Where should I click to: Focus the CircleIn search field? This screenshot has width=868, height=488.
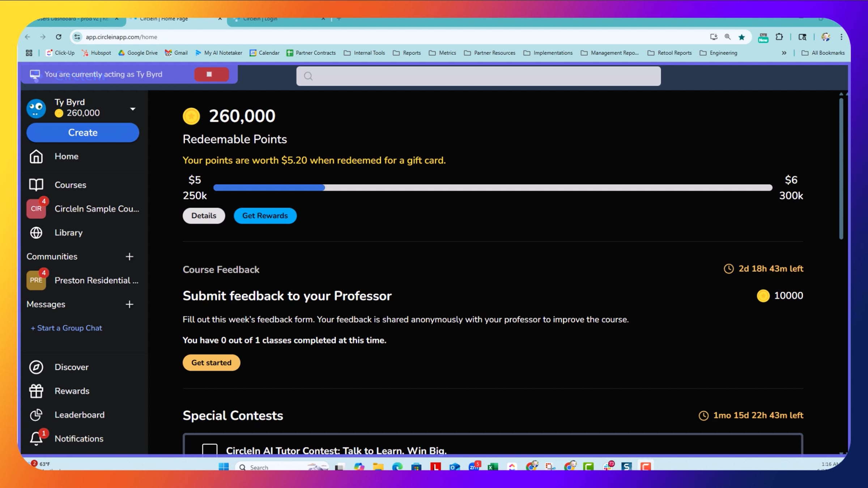pos(478,76)
